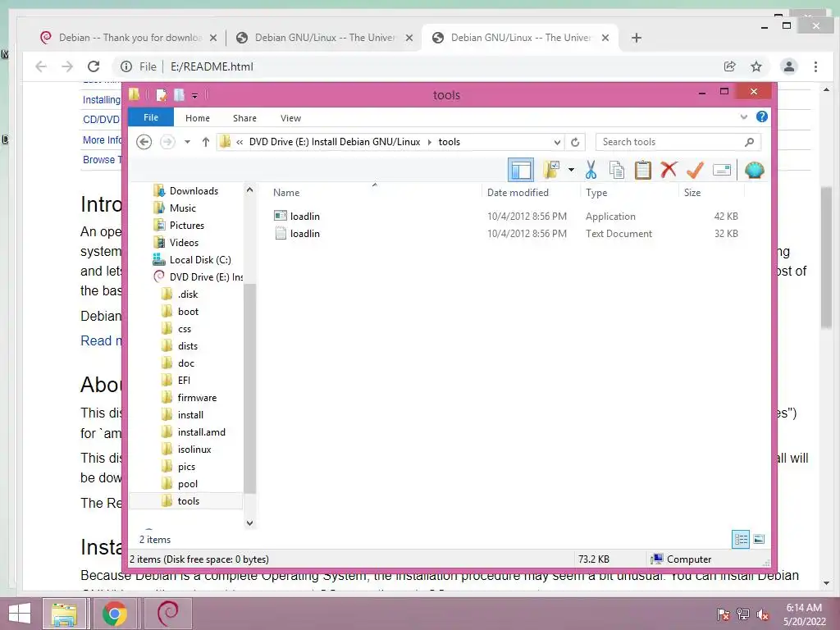Click the DVD Drive (E:) breadcrumb
The height and width of the screenshot is (630, 840).
(x=335, y=142)
